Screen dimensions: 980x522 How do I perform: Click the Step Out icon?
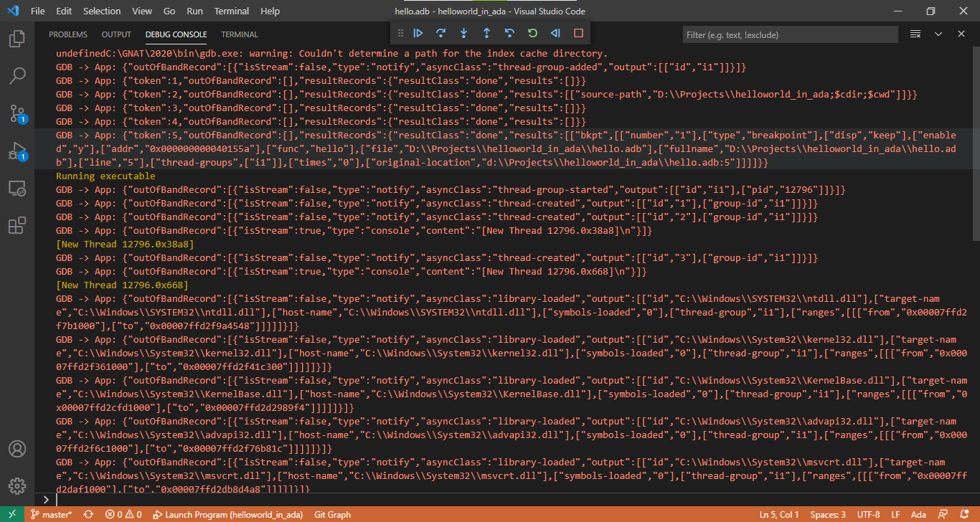486,33
